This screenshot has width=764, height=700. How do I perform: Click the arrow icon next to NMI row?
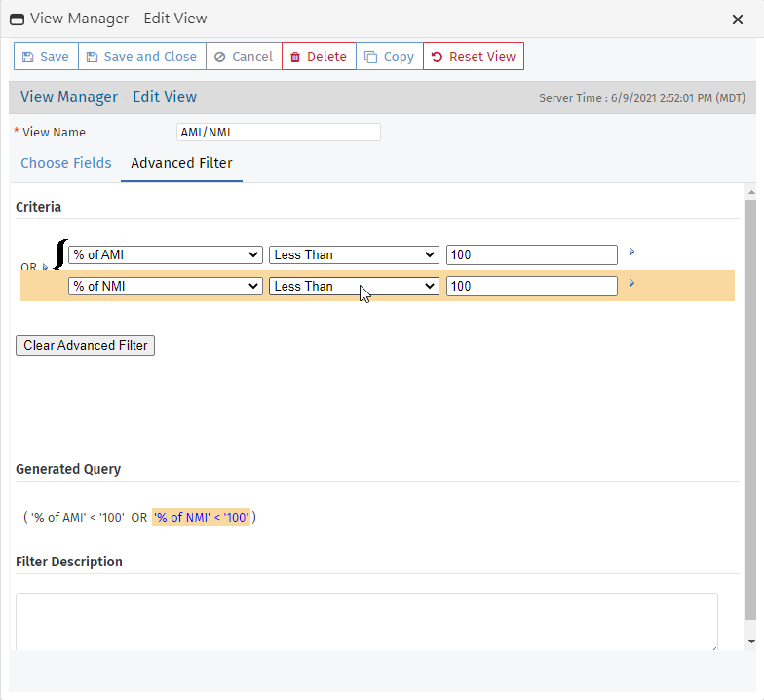coord(631,283)
